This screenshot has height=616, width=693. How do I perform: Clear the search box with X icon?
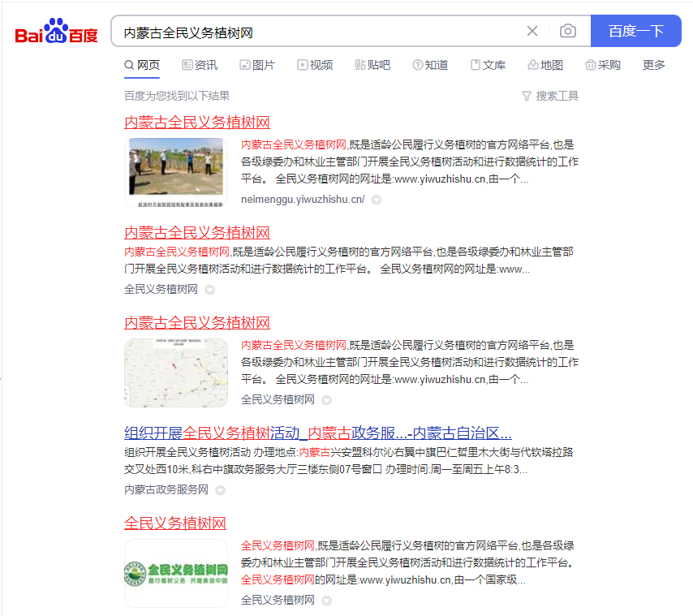tap(532, 32)
